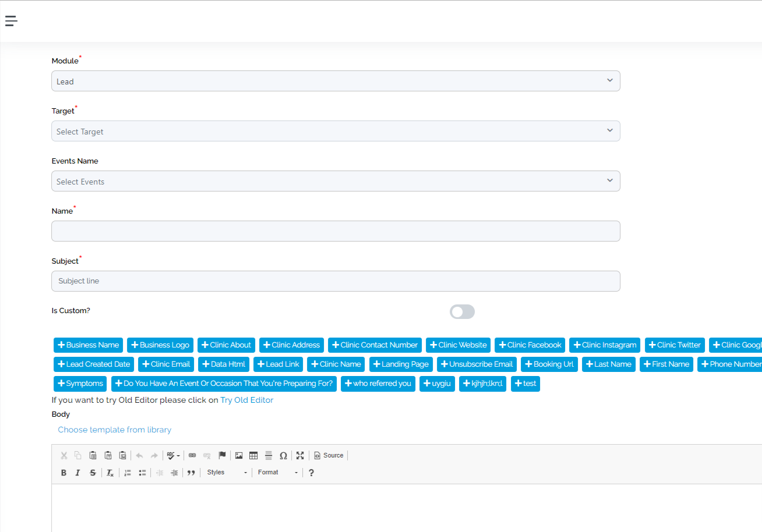Insert the who referred you tag

(378, 384)
